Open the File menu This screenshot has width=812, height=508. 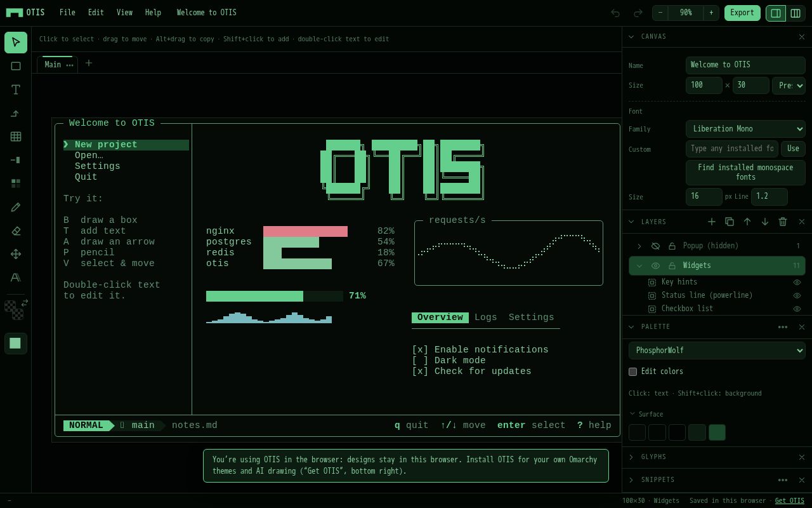pyautogui.click(x=67, y=13)
